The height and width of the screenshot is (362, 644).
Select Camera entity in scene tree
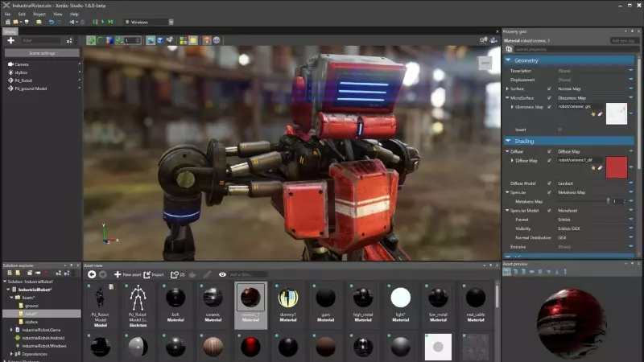(x=22, y=64)
